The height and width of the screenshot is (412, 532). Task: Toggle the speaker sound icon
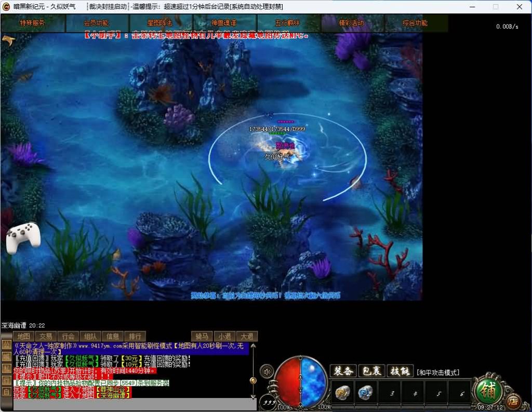(x=267, y=371)
